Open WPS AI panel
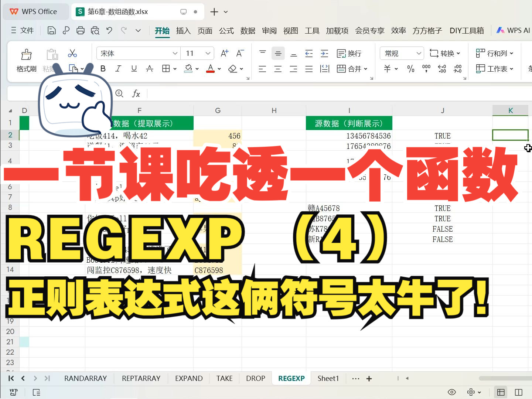Viewport: 532px width, 399px height. [513, 31]
